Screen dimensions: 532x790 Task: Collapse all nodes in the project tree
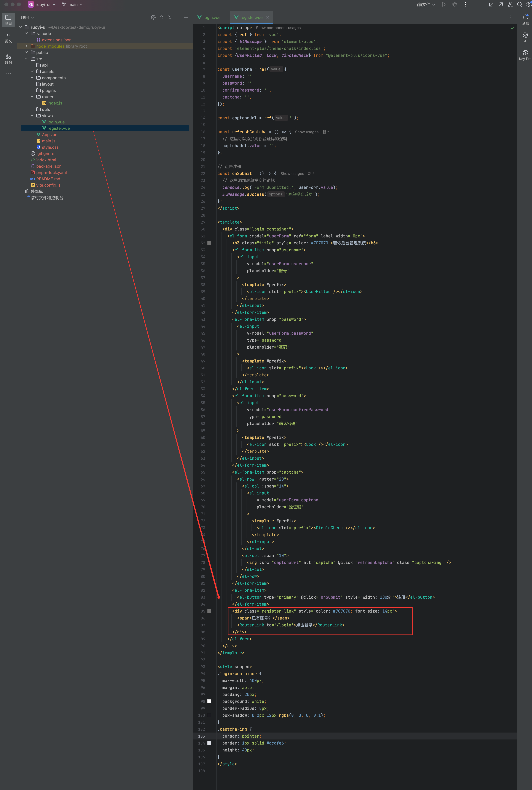tap(170, 17)
